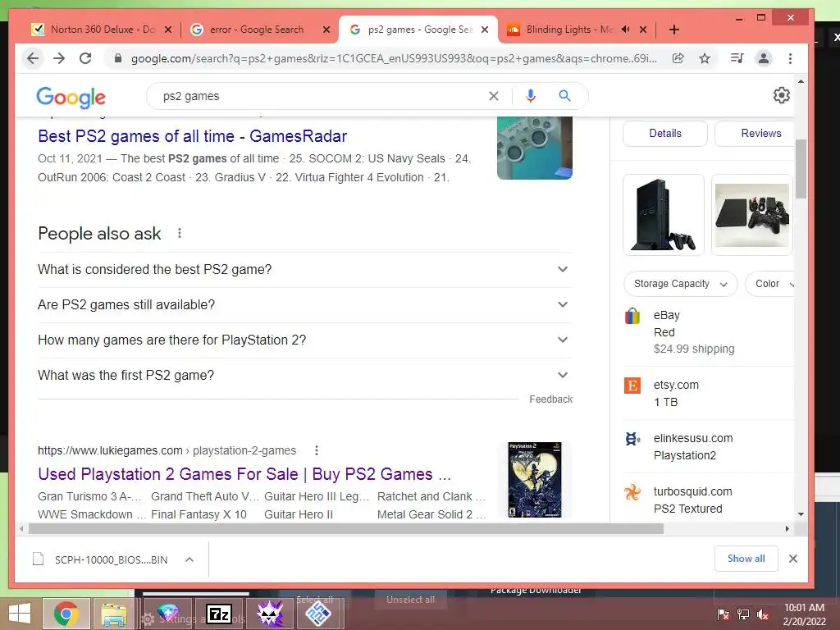Open Google logo homepage

coord(71,97)
